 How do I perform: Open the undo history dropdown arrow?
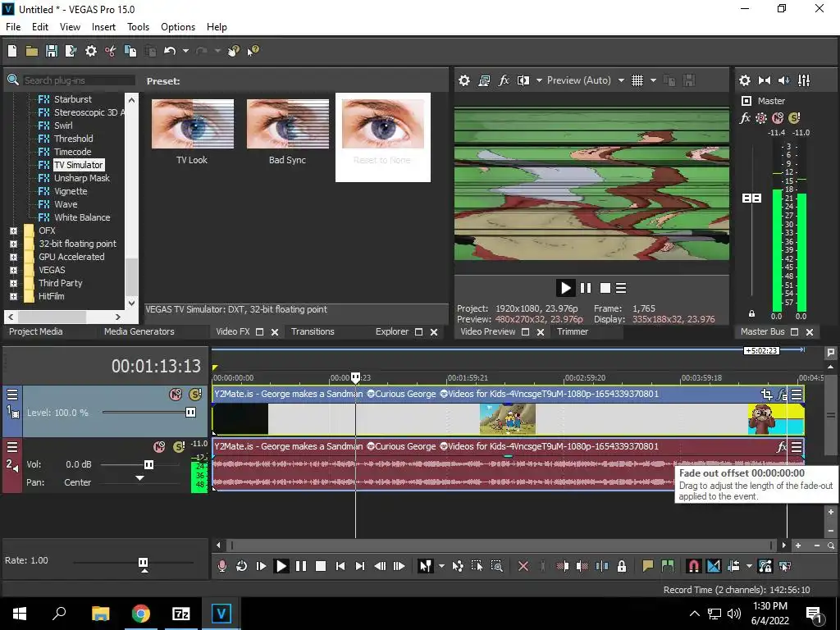[x=185, y=51]
